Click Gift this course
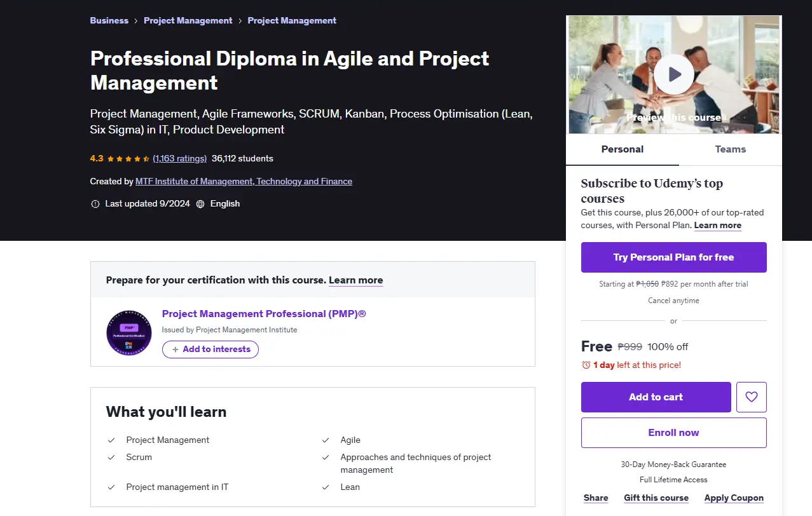This screenshot has width=812, height=516. coord(656,498)
